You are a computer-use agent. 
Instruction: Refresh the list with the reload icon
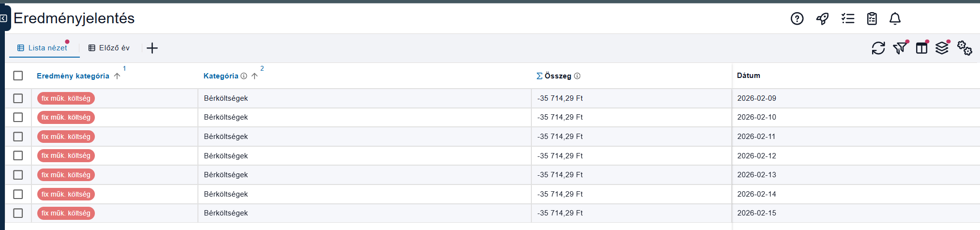point(878,48)
